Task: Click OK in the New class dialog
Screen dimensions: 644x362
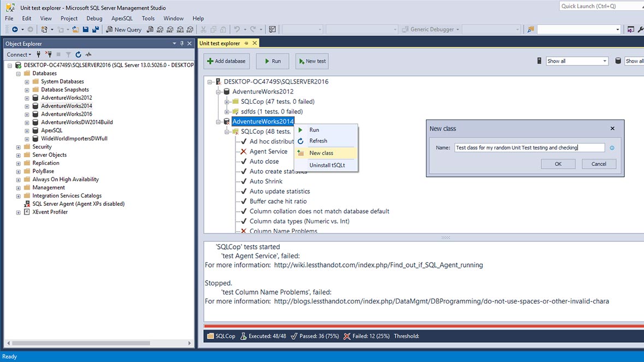Action: pos(558,164)
